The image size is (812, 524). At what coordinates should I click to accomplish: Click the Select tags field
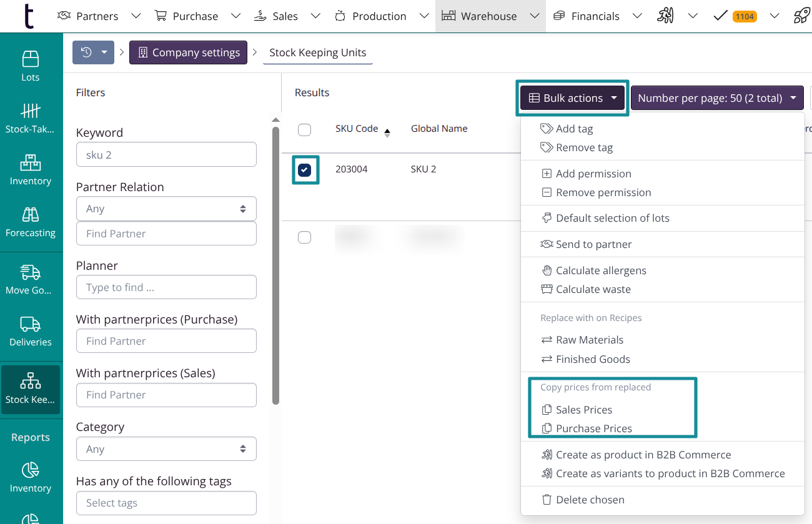click(x=166, y=503)
